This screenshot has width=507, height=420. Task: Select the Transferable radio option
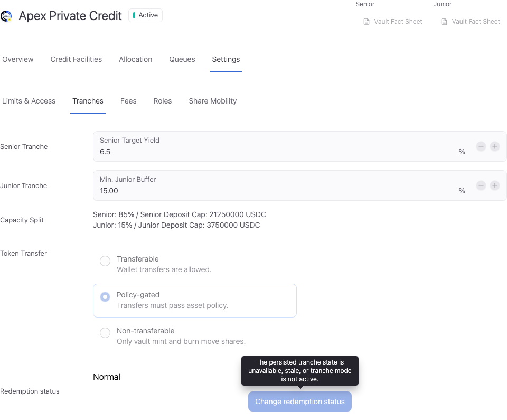105,261
